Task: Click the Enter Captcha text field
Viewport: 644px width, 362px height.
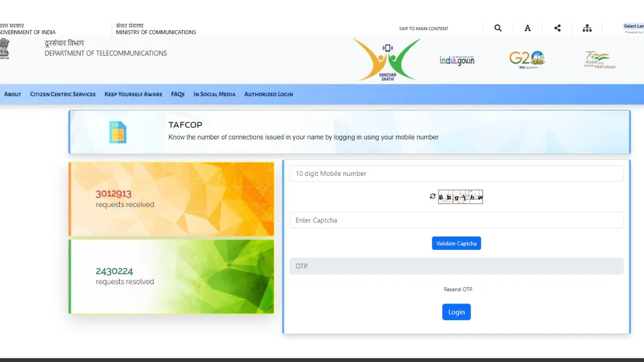Action: click(456, 220)
